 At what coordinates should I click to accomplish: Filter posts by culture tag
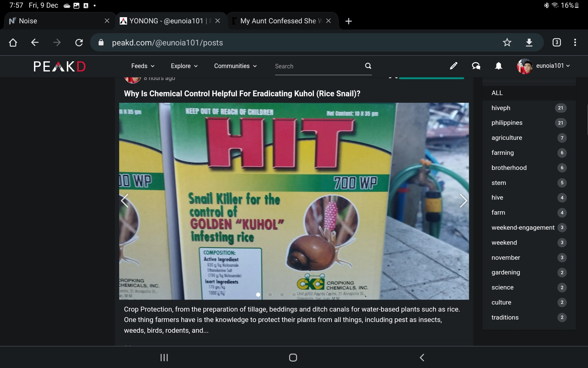point(529,302)
